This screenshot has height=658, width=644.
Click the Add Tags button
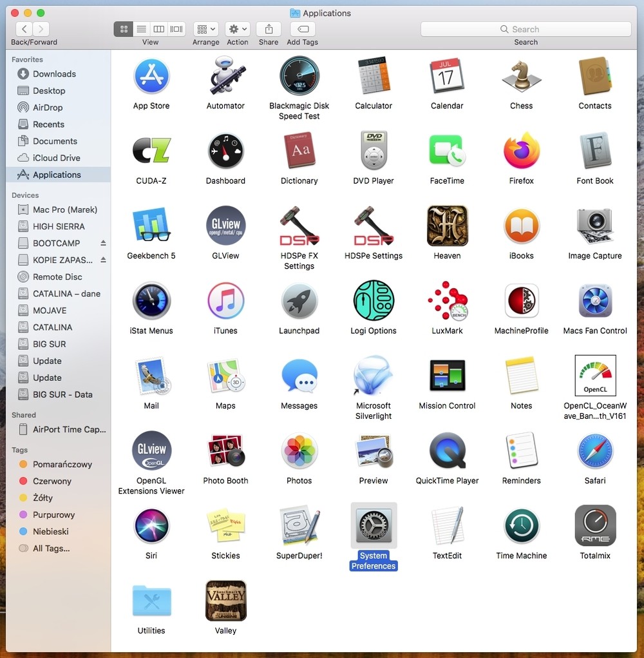(x=303, y=29)
